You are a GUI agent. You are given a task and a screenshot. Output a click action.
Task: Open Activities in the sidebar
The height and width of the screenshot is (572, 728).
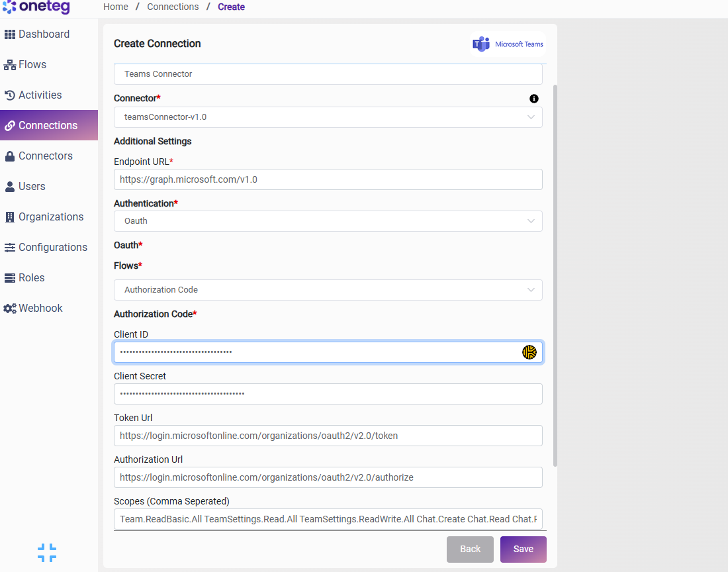(x=49, y=95)
